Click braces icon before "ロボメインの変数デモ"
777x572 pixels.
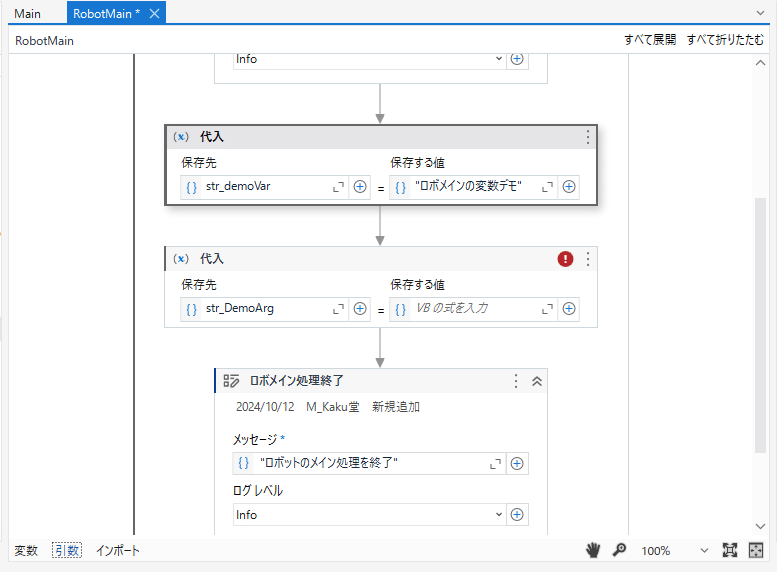point(400,187)
